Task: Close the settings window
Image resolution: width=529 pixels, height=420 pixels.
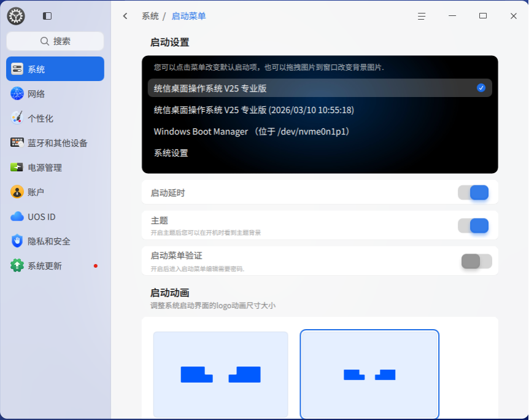Action: coord(514,16)
